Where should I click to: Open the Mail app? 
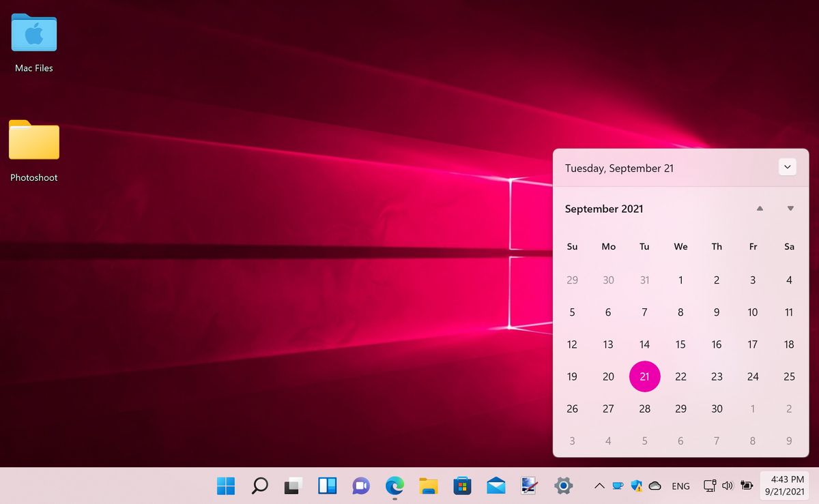495,486
